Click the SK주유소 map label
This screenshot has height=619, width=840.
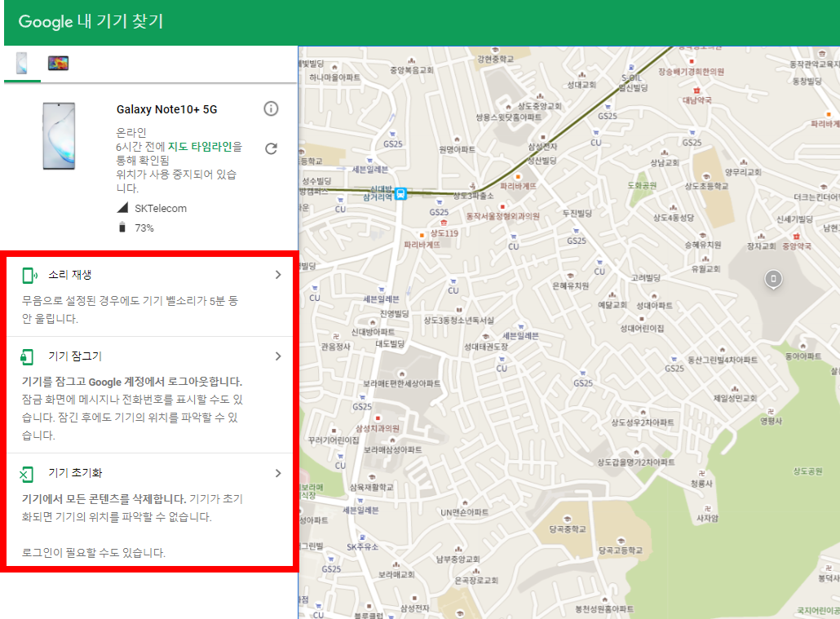(363, 546)
